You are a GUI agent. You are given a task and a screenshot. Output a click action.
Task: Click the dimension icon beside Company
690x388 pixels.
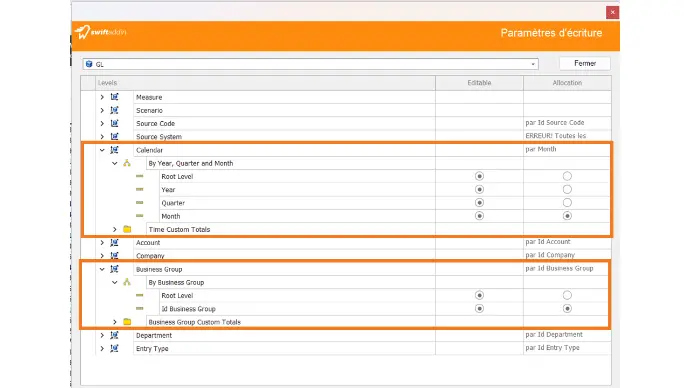pyautogui.click(x=114, y=256)
